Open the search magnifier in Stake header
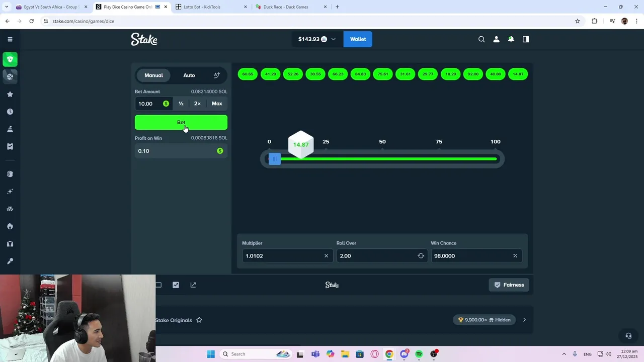 pyautogui.click(x=481, y=39)
